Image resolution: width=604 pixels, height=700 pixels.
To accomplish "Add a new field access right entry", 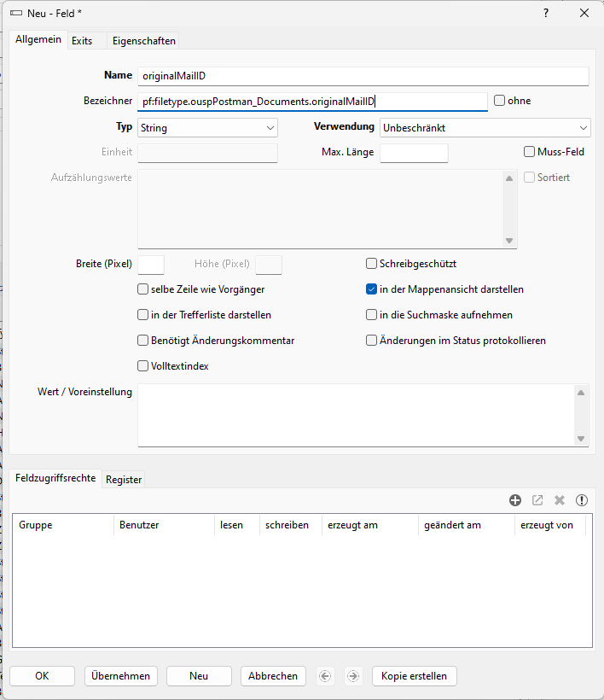I will click(515, 500).
